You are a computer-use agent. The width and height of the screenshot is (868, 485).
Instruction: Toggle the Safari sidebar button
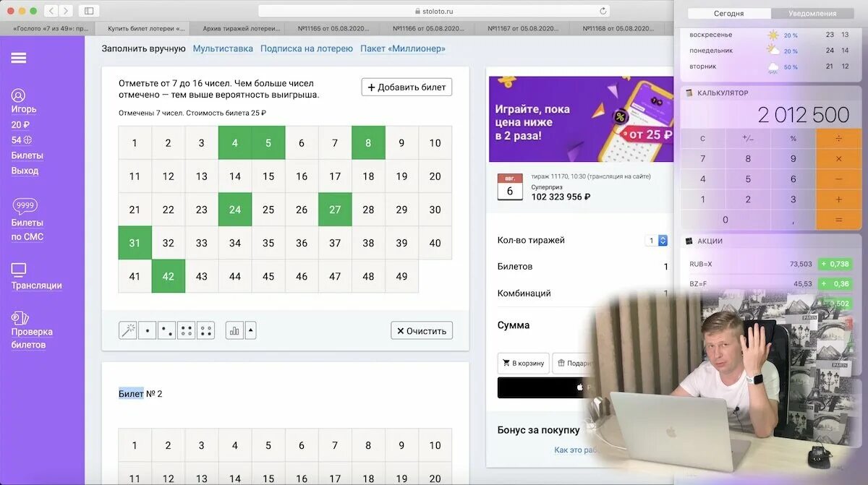(89, 11)
